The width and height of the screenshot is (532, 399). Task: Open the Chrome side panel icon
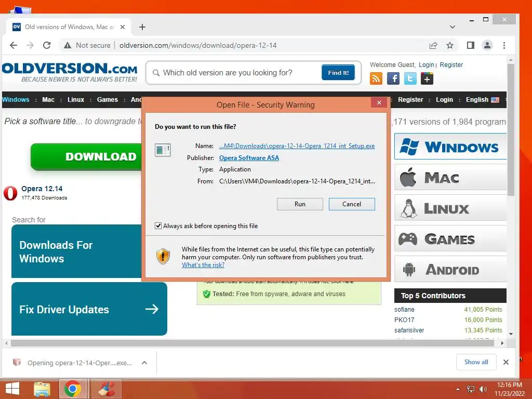471,45
